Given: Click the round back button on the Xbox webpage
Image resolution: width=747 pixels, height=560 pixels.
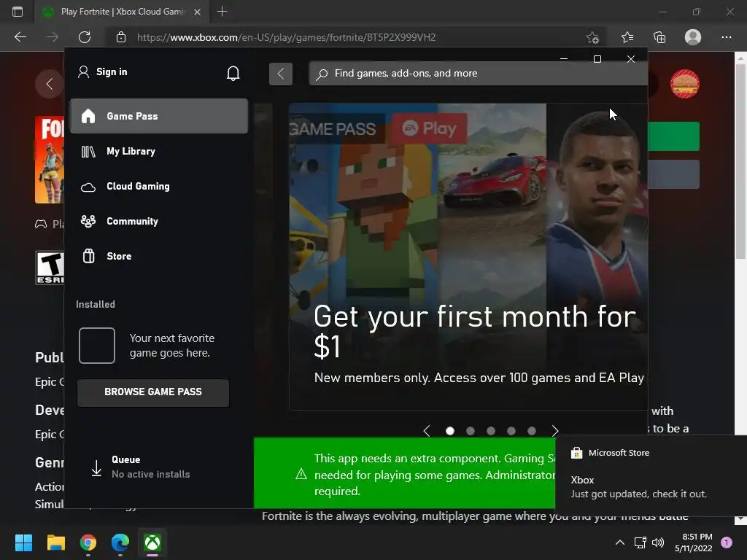Looking at the screenshot, I should pyautogui.click(x=49, y=84).
